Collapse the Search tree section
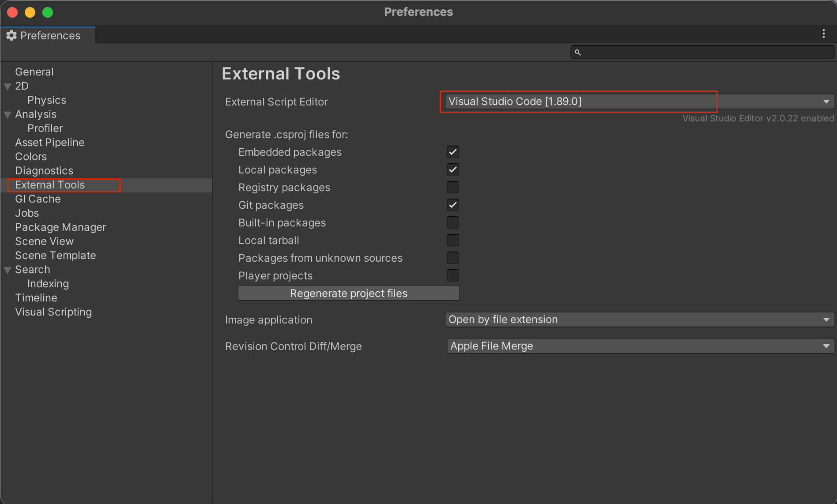The image size is (837, 504). tap(7, 269)
